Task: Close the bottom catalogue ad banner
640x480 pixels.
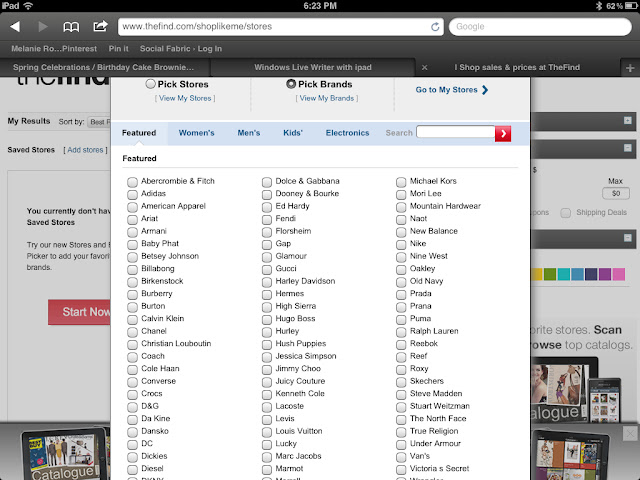Action: (x=629, y=432)
